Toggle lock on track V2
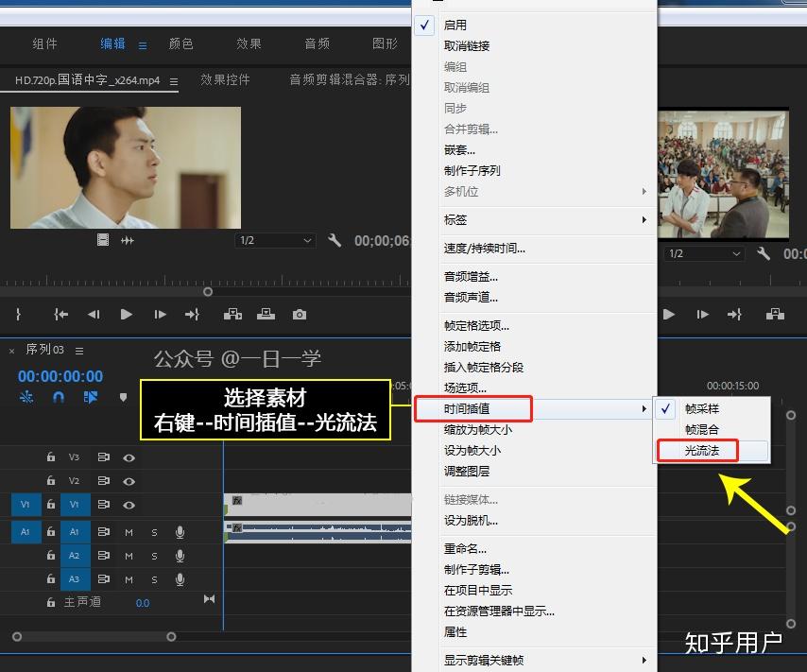 [50, 480]
